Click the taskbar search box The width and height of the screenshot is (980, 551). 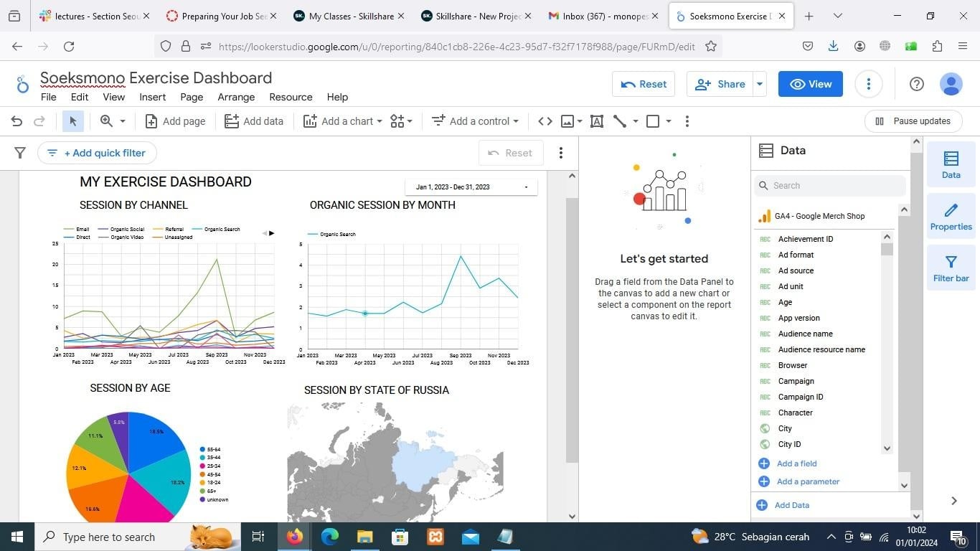pyautogui.click(x=138, y=537)
